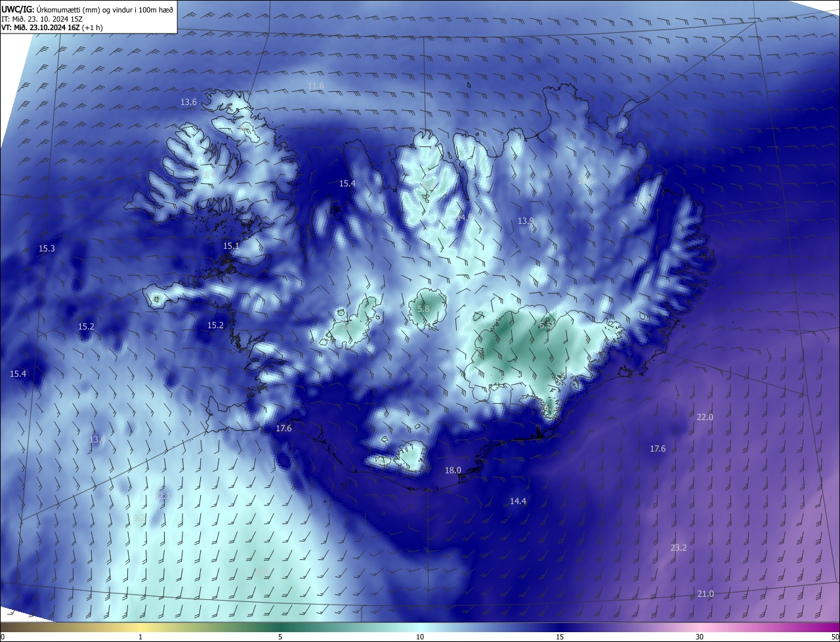Click the 15.3 value label
Viewport: 840px width, 642px height.
47,249
